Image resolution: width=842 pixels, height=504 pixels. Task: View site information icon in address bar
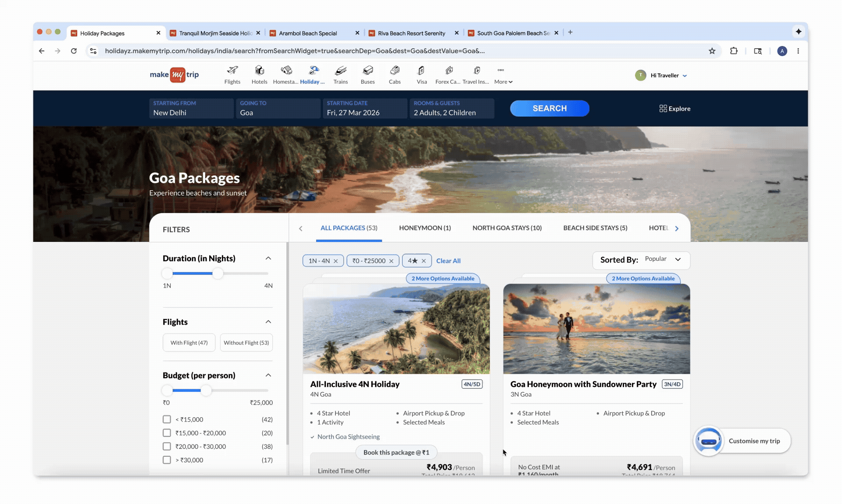pyautogui.click(x=93, y=51)
